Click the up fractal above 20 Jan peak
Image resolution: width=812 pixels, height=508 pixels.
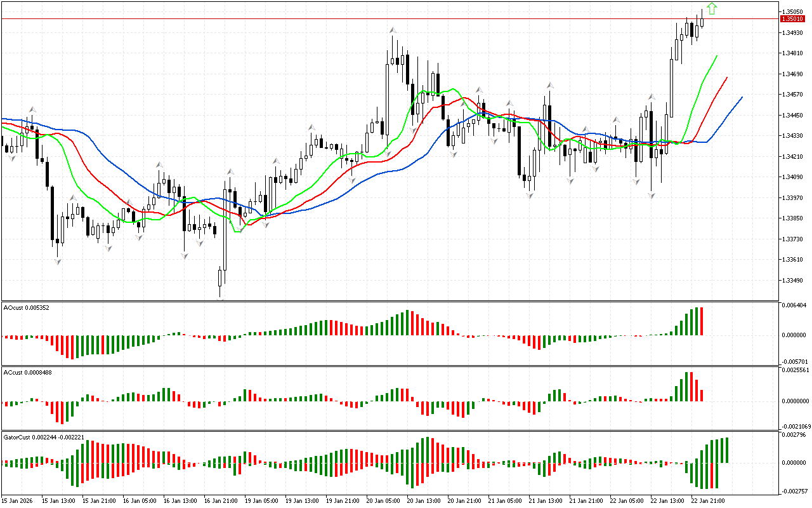click(x=393, y=30)
